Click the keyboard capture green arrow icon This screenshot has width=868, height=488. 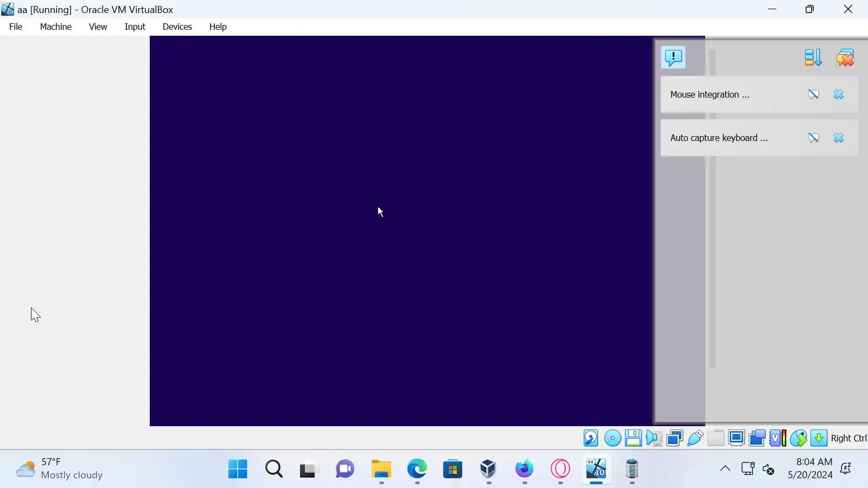click(819, 438)
